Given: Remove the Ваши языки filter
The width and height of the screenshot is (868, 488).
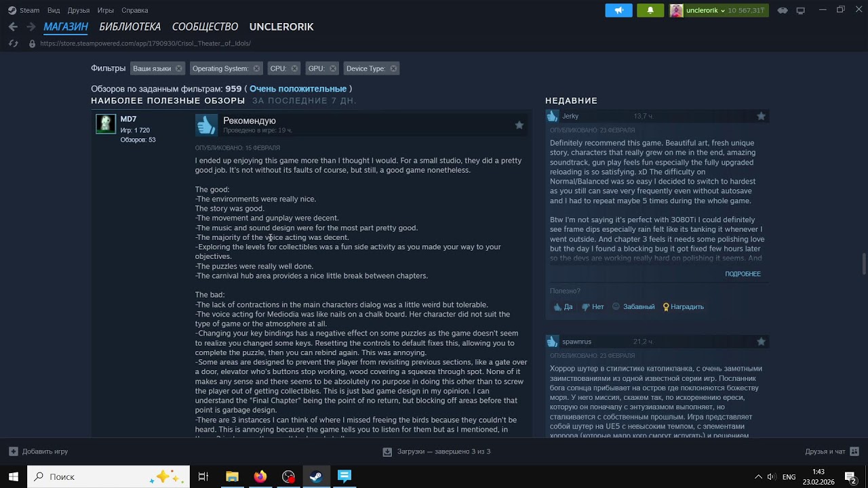Looking at the screenshot, I should tap(178, 68).
